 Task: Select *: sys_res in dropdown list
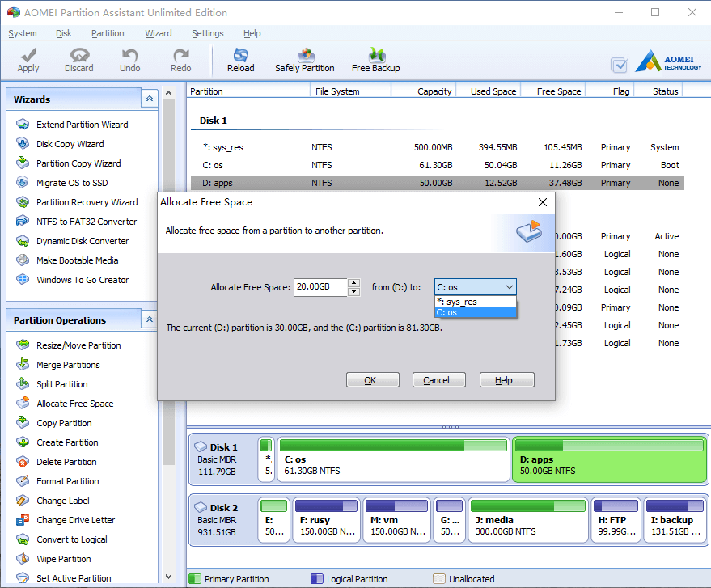point(475,302)
